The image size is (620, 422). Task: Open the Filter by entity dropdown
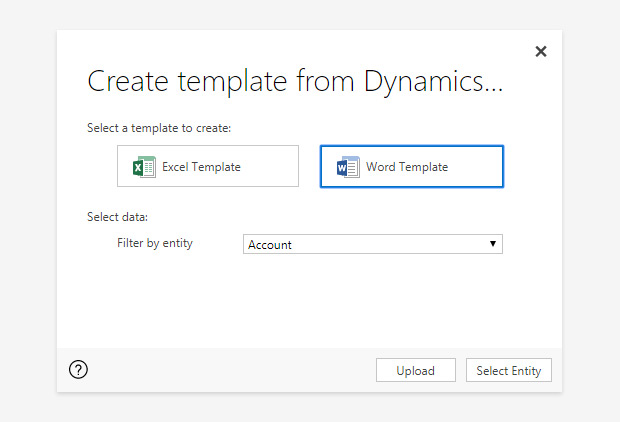point(373,244)
